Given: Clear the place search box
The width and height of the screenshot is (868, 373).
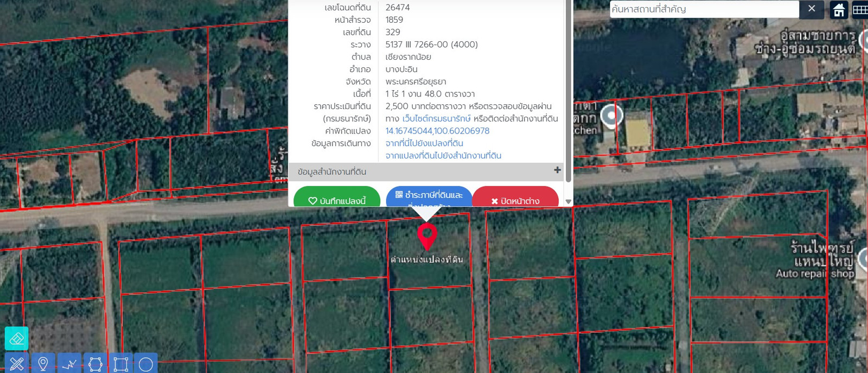Looking at the screenshot, I should click(812, 9).
